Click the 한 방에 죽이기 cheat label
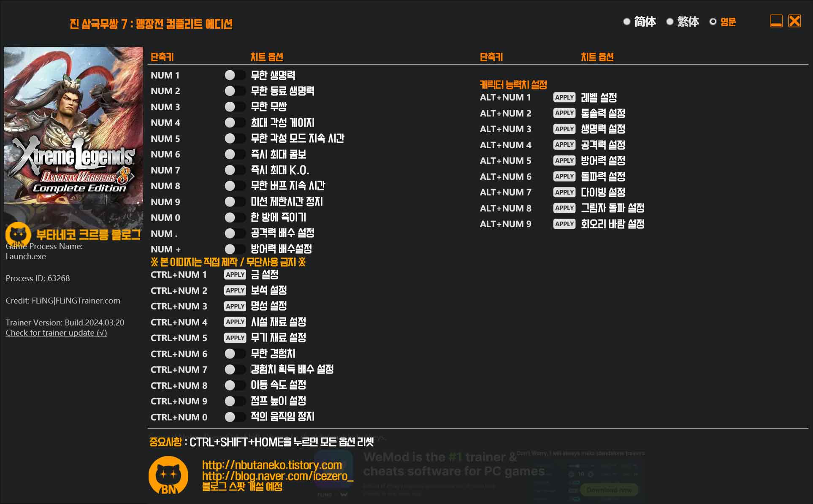 pos(279,217)
